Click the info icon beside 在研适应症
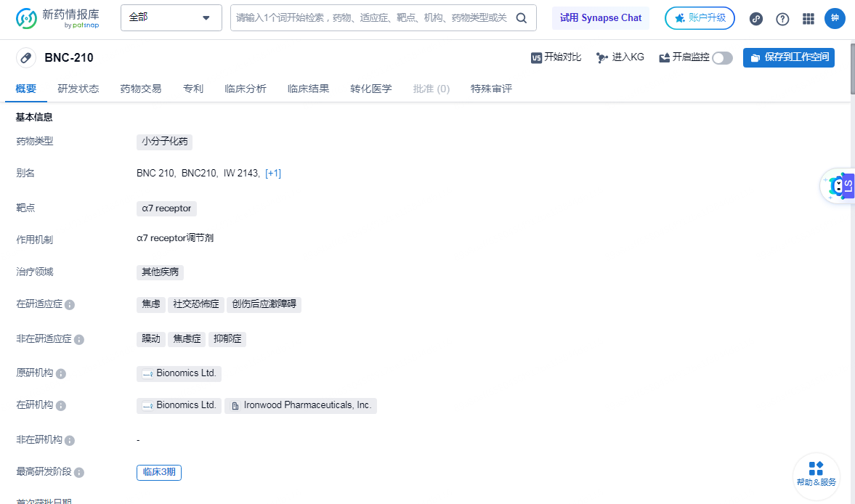 (69, 305)
